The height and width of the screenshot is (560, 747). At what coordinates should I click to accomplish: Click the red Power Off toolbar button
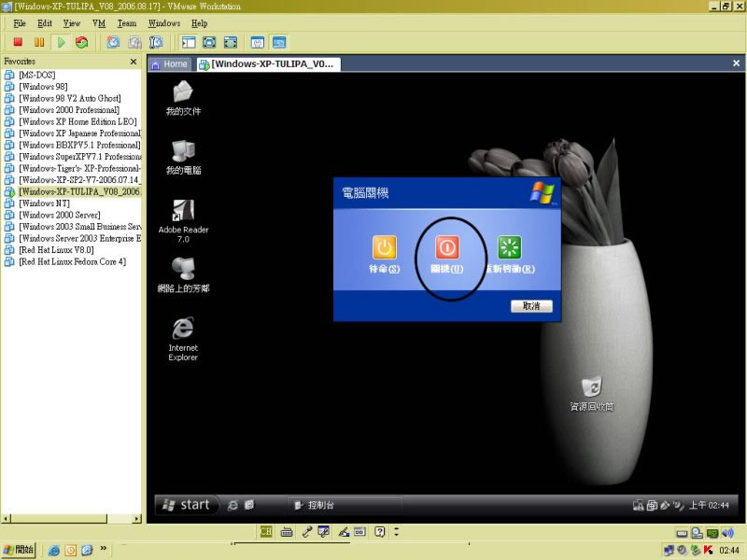[x=18, y=42]
